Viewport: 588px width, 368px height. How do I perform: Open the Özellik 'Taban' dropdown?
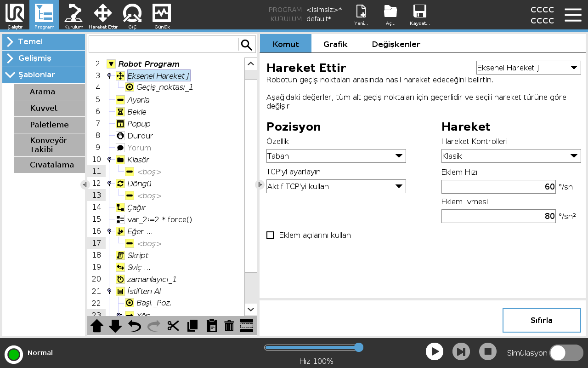[x=336, y=156]
